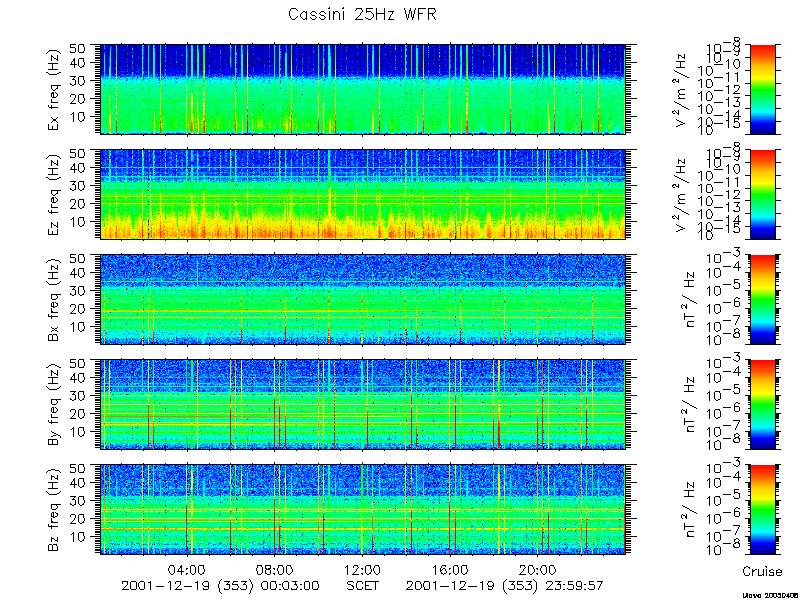Click the Ez spectrogram panel
This screenshot has height=600, width=800.
363,194
